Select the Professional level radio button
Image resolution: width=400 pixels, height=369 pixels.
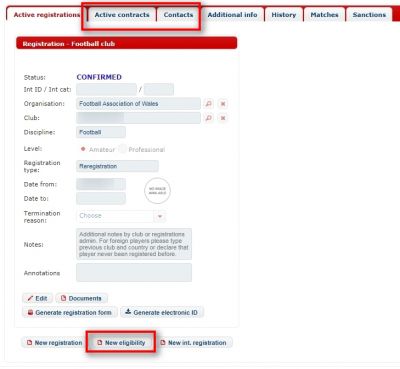click(x=123, y=149)
